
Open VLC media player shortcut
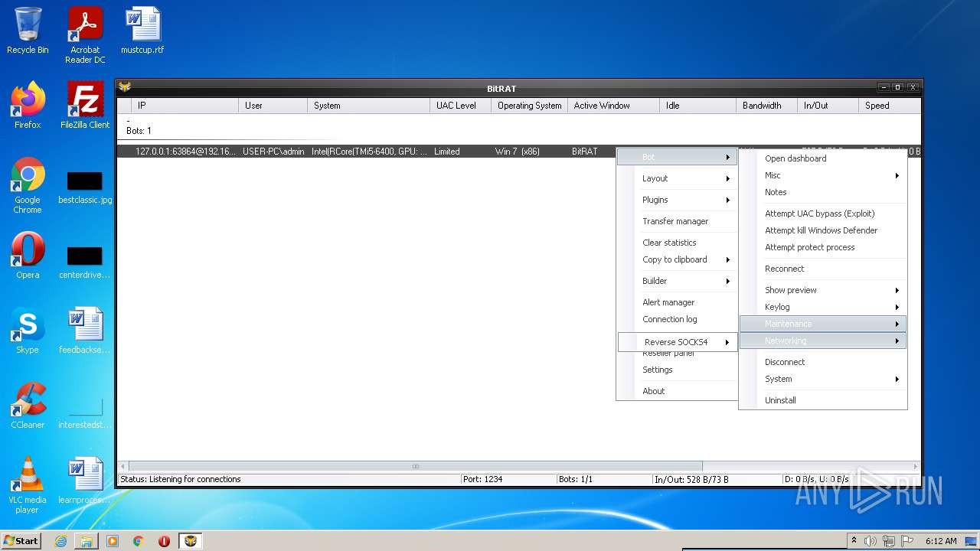tap(28, 485)
